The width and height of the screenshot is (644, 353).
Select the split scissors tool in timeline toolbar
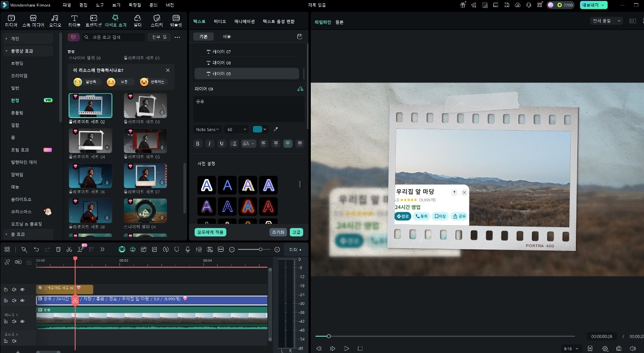tap(69, 249)
